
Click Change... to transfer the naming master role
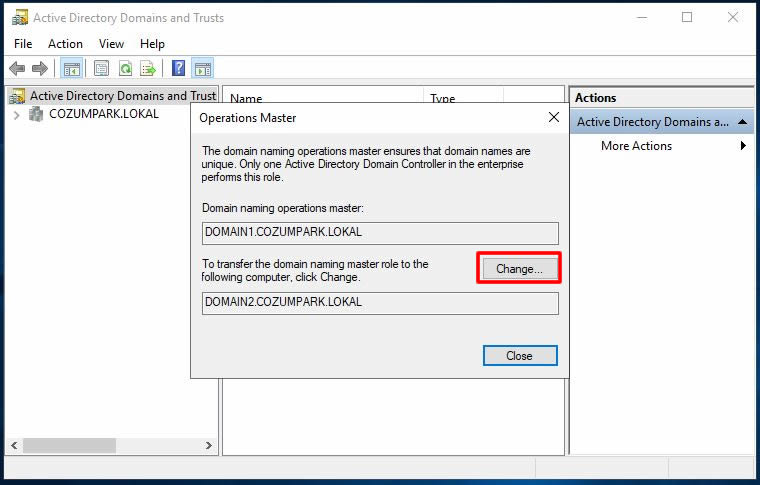[519, 268]
